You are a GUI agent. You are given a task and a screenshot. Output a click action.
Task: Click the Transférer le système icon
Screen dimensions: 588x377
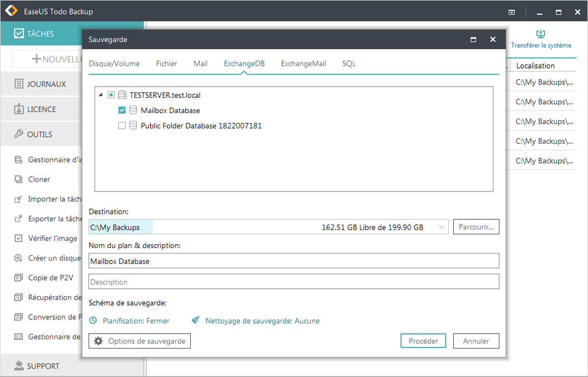(x=540, y=34)
